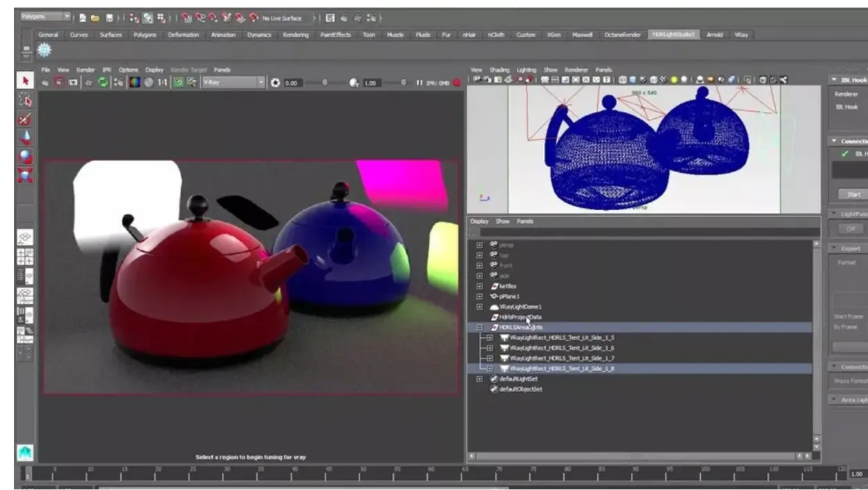
Task: Open the Render View IPR menu
Action: 107,70
